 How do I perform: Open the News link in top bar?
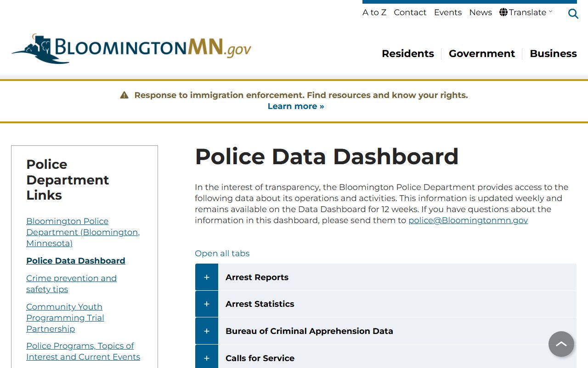point(481,12)
